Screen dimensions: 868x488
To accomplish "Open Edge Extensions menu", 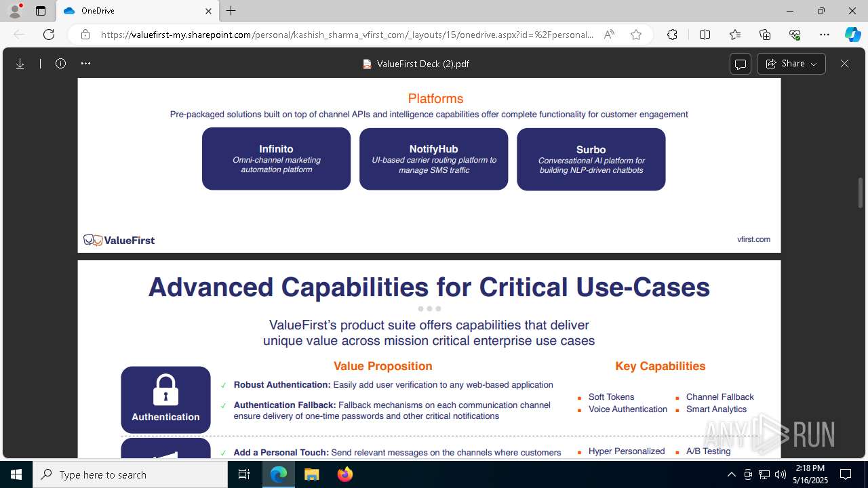I will coord(672,35).
